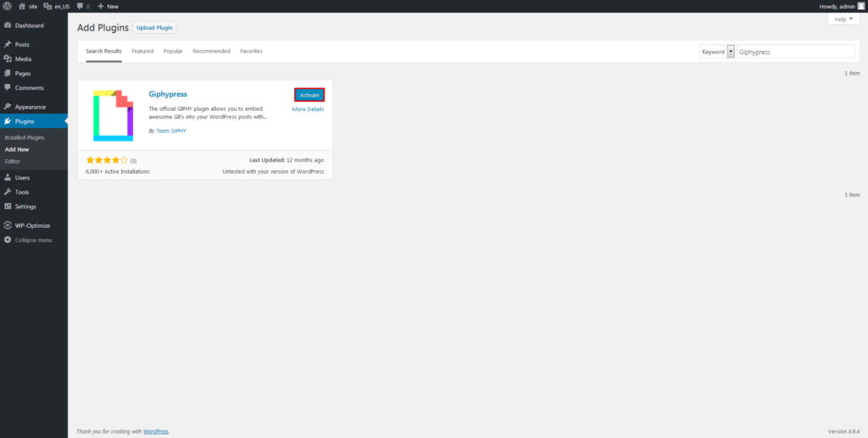Click the Posts menu label
The height and width of the screenshot is (438, 868).
coord(22,44)
